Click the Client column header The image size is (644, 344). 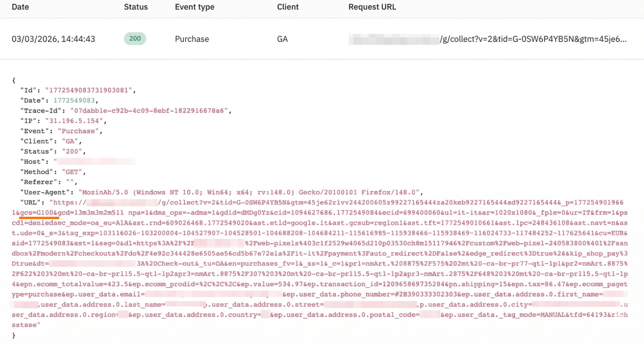[288, 7]
